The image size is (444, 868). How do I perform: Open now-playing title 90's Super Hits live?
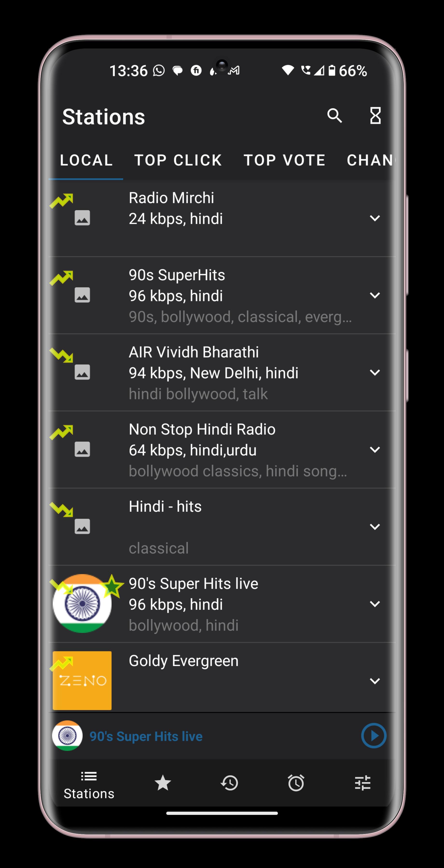coord(146,737)
